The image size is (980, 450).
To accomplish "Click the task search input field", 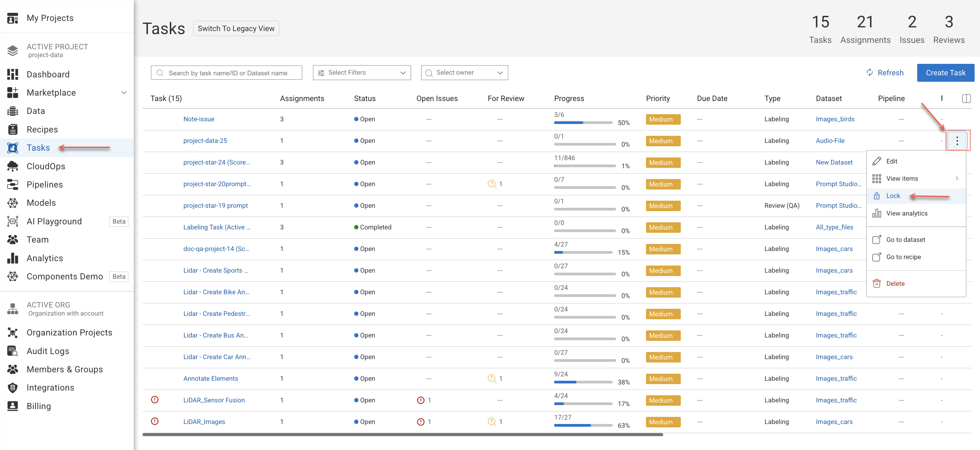I will coord(226,73).
